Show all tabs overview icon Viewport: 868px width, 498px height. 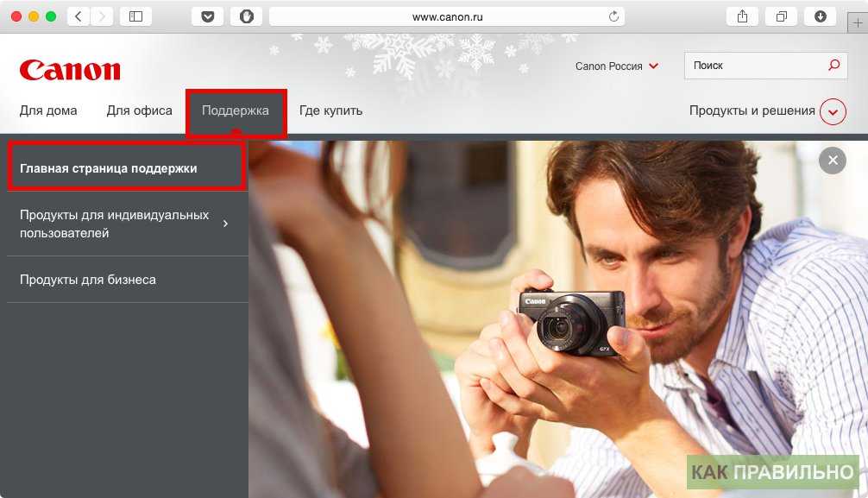781,16
